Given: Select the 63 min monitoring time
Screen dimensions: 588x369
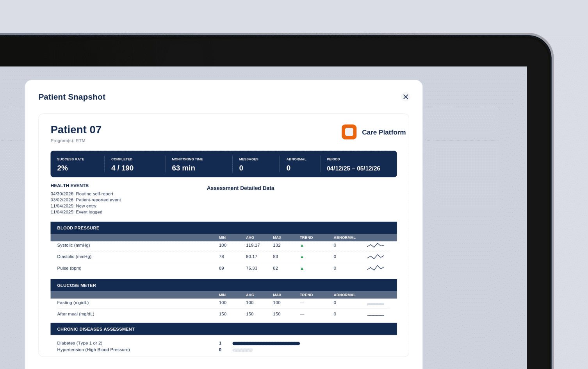Looking at the screenshot, I should coord(184,168).
